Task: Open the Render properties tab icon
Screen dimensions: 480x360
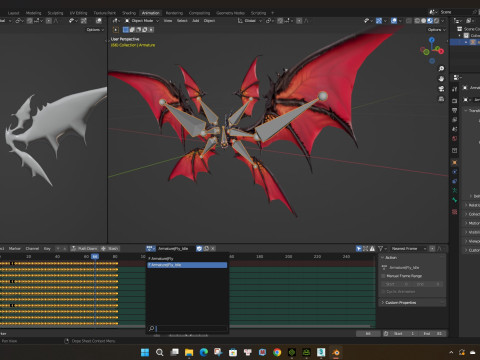Action: pyautogui.click(x=455, y=101)
